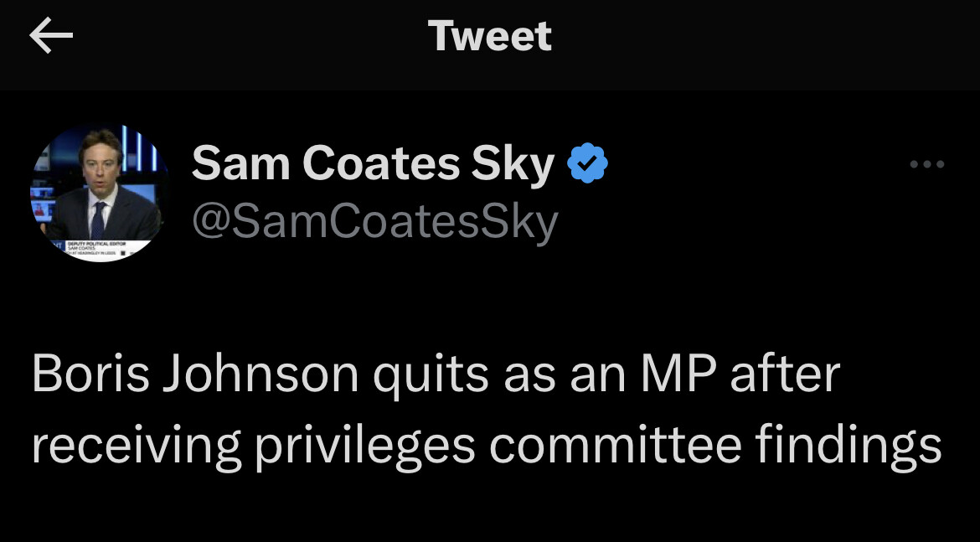Open the "Sam Coates Sky" display name

click(x=373, y=163)
